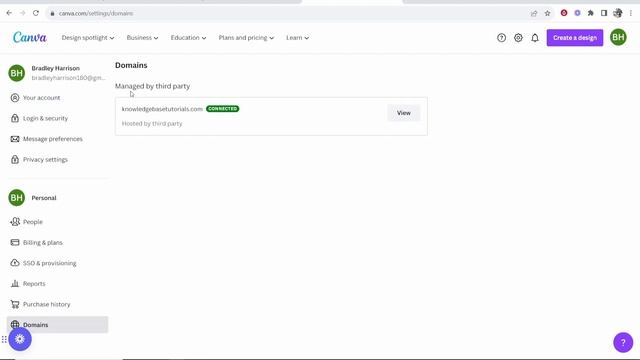Click the Create a design button
This screenshot has width=640, height=360.
pos(575,38)
